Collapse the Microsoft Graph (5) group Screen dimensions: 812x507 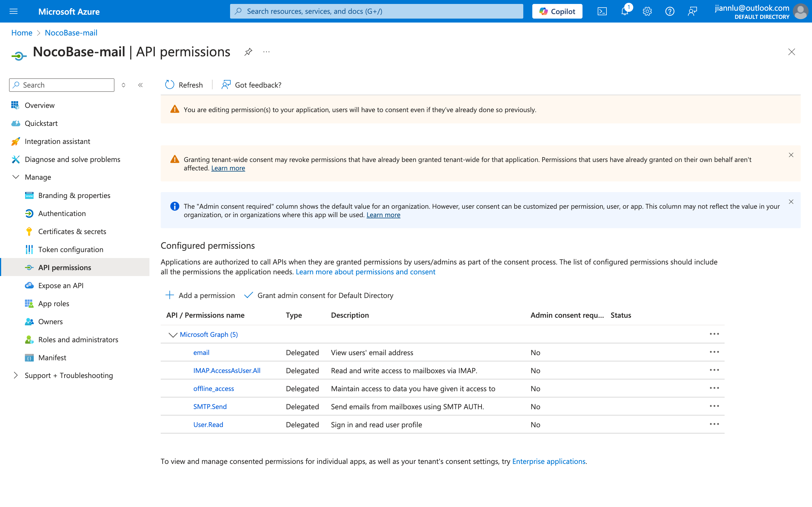pos(173,335)
